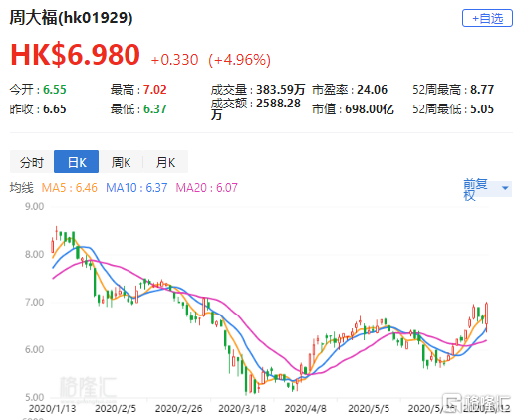
Task: Click the MA10 : 6.37 legend label
Action: pos(136,188)
